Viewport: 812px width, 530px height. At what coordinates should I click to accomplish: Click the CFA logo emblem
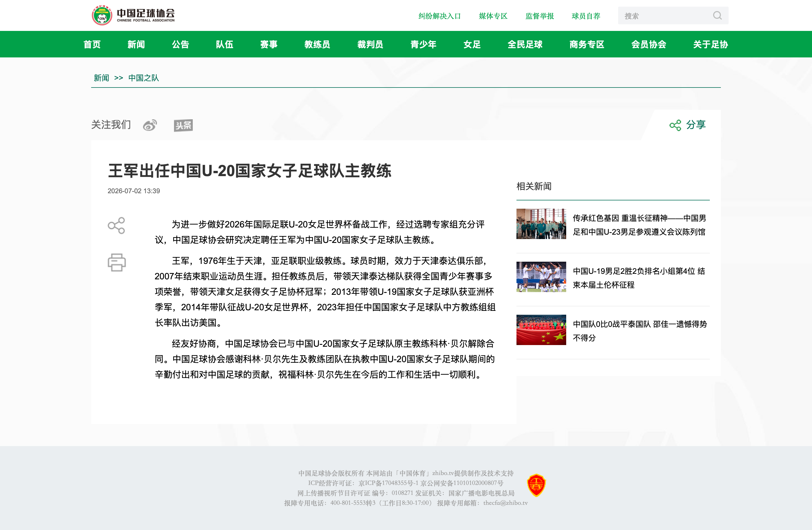(x=102, y=15)
